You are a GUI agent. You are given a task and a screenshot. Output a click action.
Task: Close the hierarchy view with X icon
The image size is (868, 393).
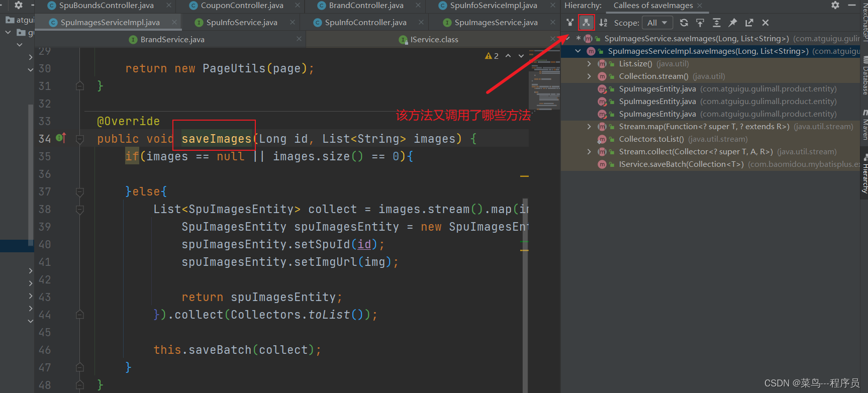[x=765, y=23]
